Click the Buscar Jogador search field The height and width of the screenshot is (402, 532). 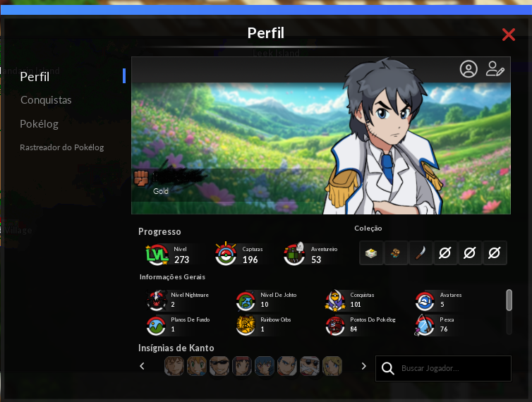tap(443, 368)
